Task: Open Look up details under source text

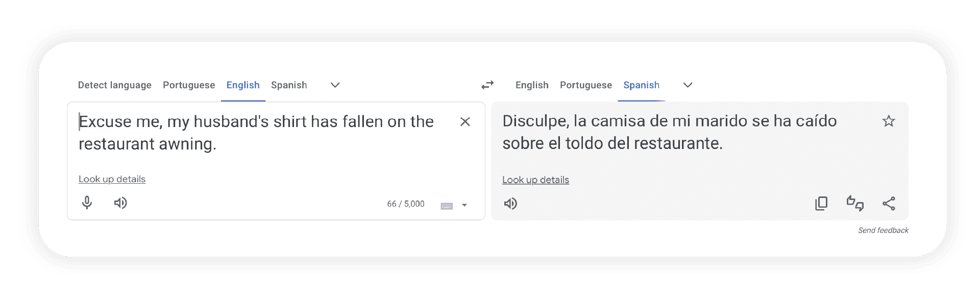Action: pyautogui.click(x=112, y=180)
